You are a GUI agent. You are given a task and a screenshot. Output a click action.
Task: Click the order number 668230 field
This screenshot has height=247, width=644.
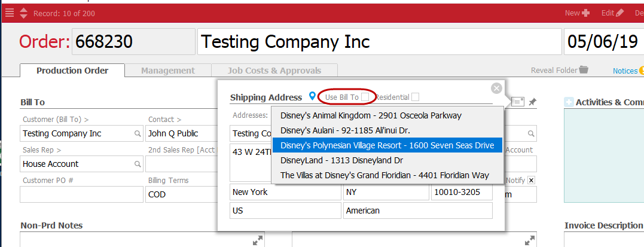point(133,41)
